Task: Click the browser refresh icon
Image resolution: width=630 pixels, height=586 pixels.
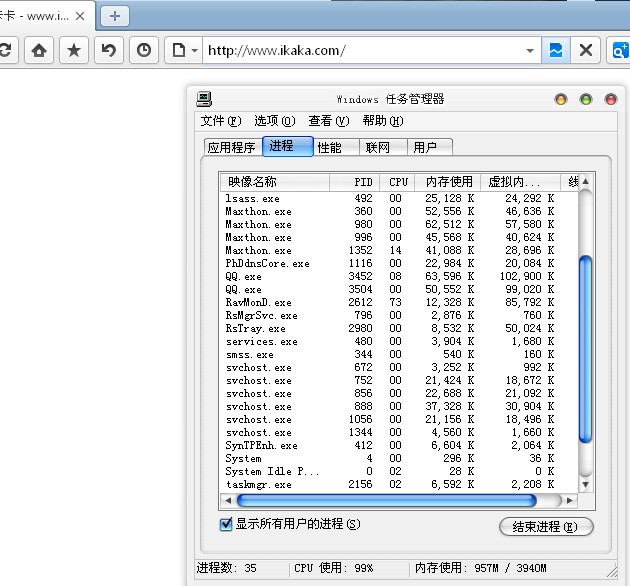Action: click(6, 50)
